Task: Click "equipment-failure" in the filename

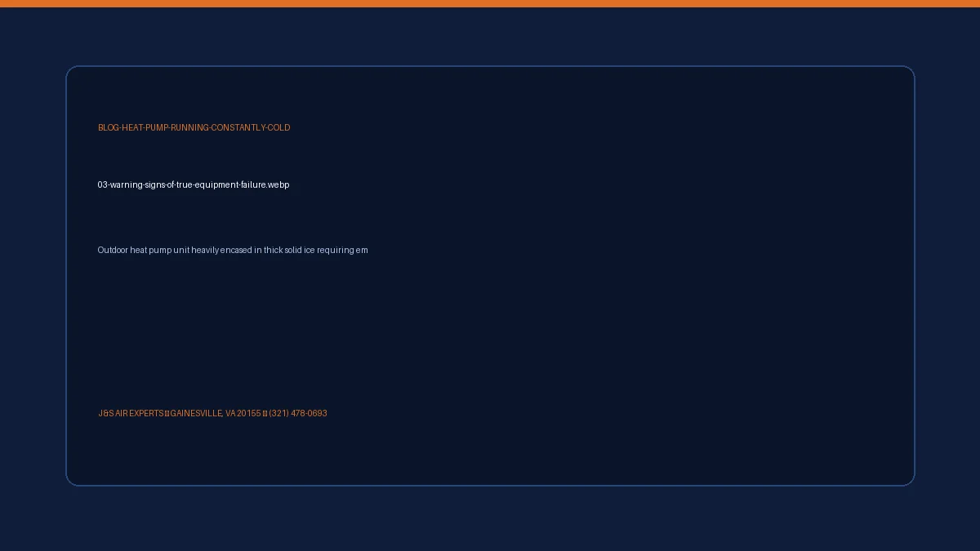Action: tap(231, 184)
